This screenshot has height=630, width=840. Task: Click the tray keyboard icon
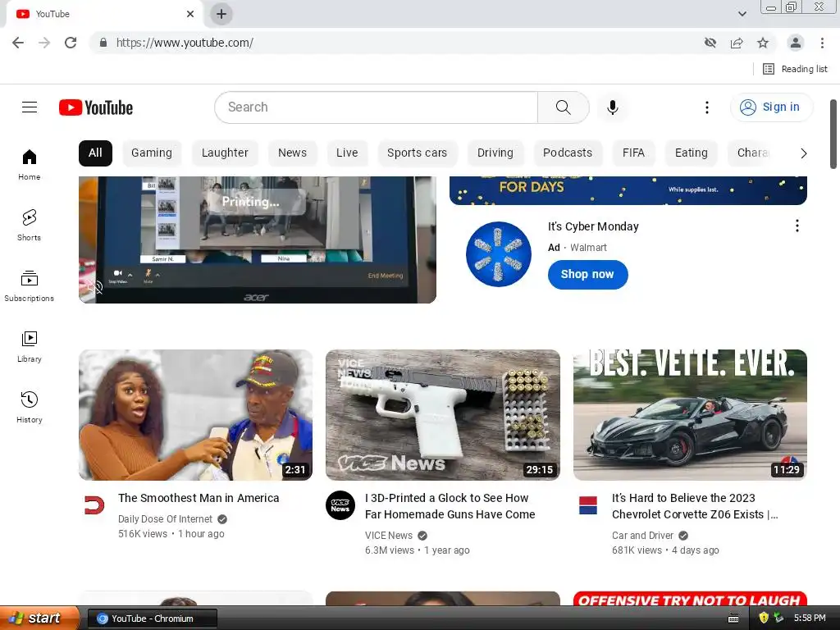click(x=734, y=619)
